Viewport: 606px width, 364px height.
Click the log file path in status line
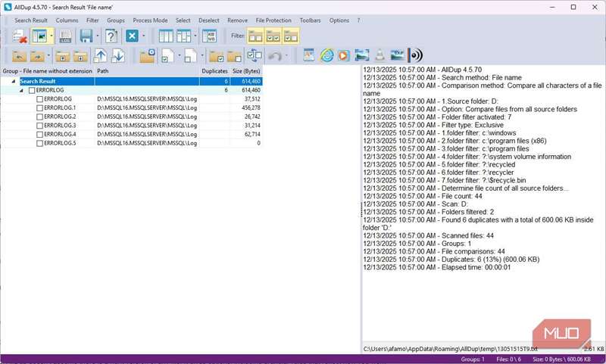click(450, 349)
